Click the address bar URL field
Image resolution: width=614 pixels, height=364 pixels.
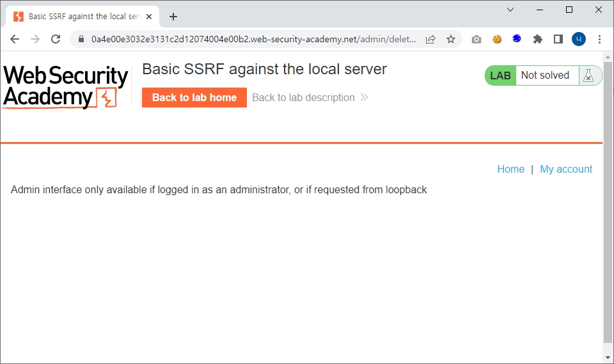click(253, 39)
